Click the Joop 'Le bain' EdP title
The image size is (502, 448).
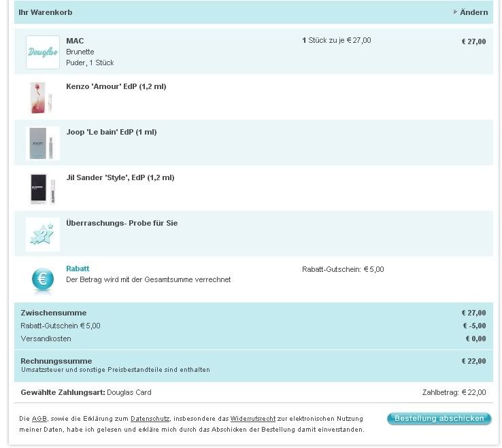click(x=112, y=132)
